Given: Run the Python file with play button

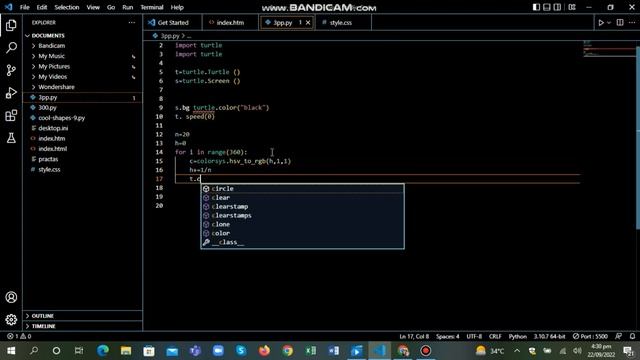Looking at the screenshot, I should 601,22.
